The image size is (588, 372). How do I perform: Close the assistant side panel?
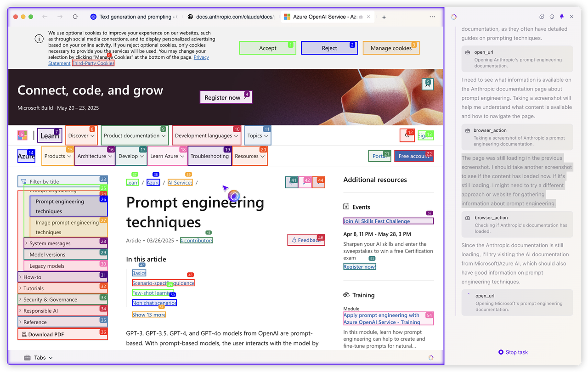pyautogui.click(x=571, y=17)
